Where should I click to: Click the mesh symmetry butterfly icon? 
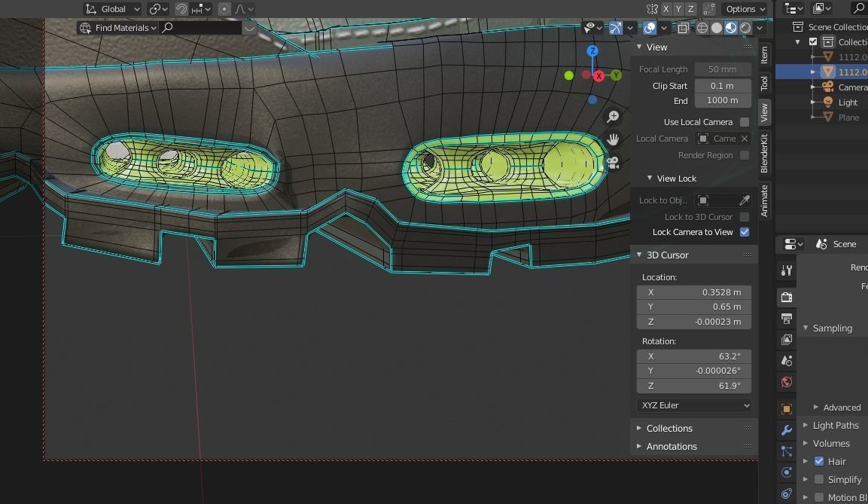click(652, 9)
